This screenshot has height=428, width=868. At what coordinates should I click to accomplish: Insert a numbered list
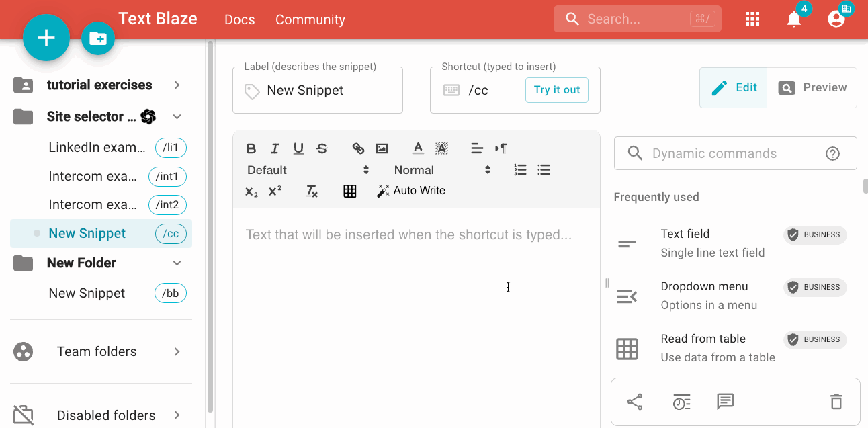[x=520, y=170]
